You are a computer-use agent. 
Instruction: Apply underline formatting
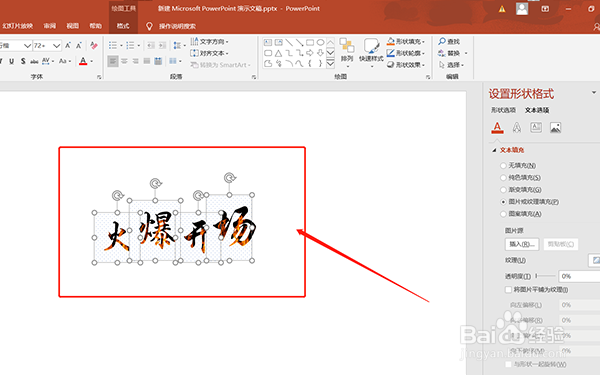(11, 61)
